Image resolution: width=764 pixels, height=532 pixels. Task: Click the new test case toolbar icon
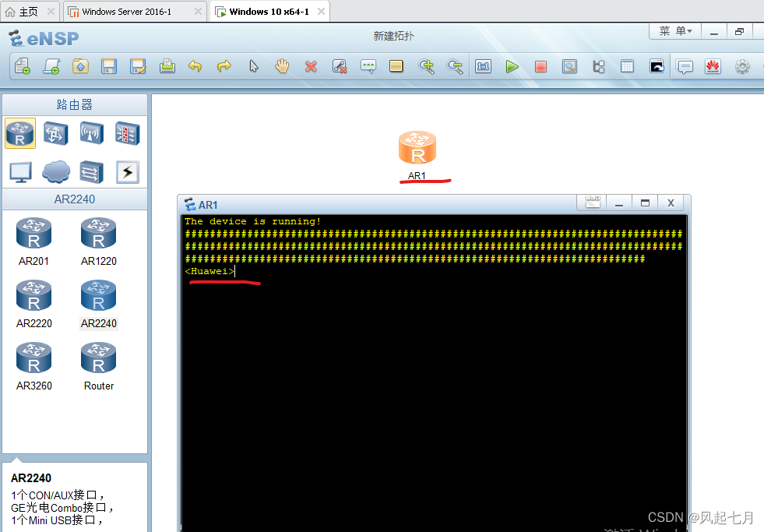(x=51, y=66)
